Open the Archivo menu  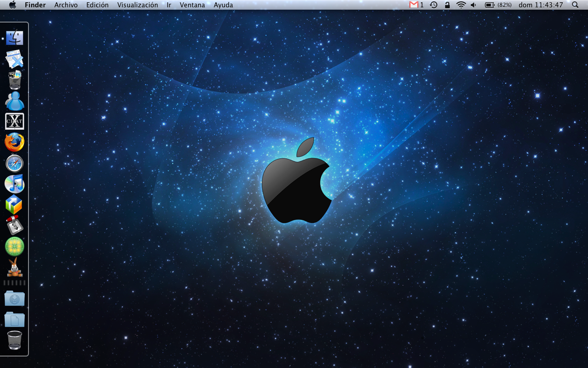pos(66,5)
